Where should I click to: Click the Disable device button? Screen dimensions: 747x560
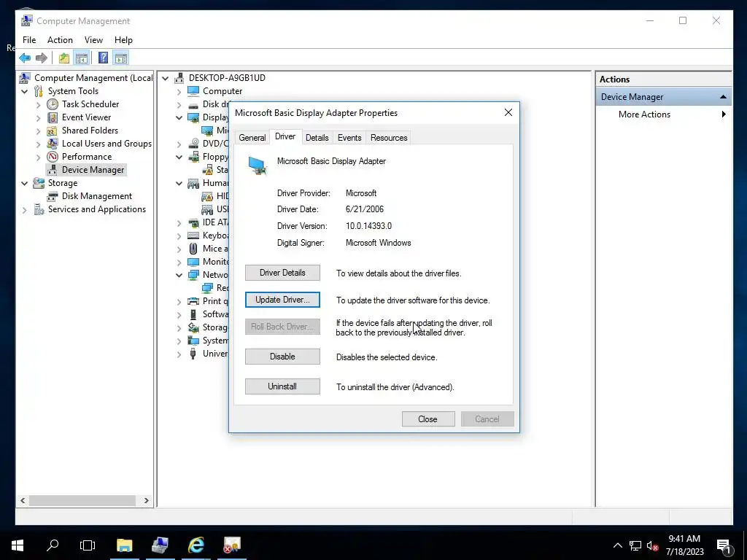coord(282,357)
